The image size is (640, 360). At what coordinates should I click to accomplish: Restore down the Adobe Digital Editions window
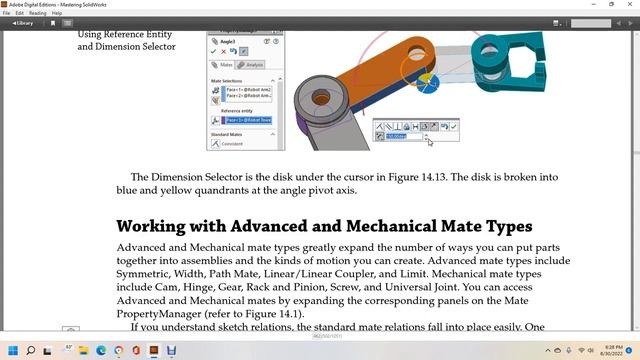[x=611, y=4]
